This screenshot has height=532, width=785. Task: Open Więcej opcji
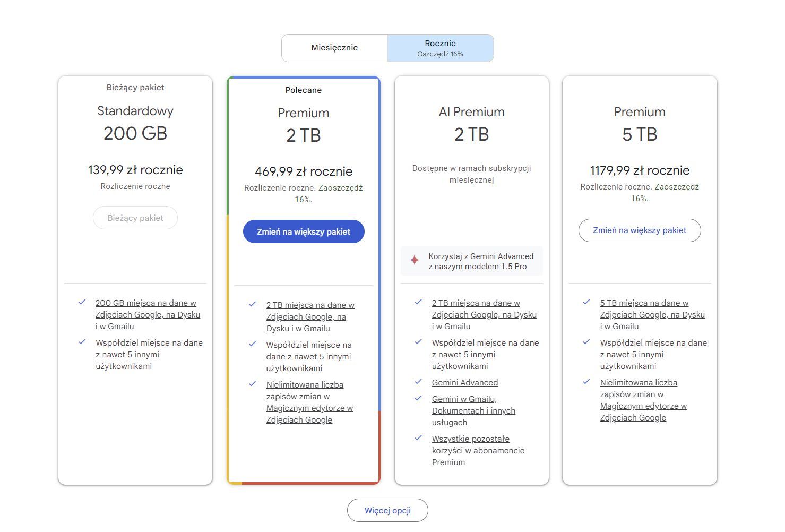point(387,510)
